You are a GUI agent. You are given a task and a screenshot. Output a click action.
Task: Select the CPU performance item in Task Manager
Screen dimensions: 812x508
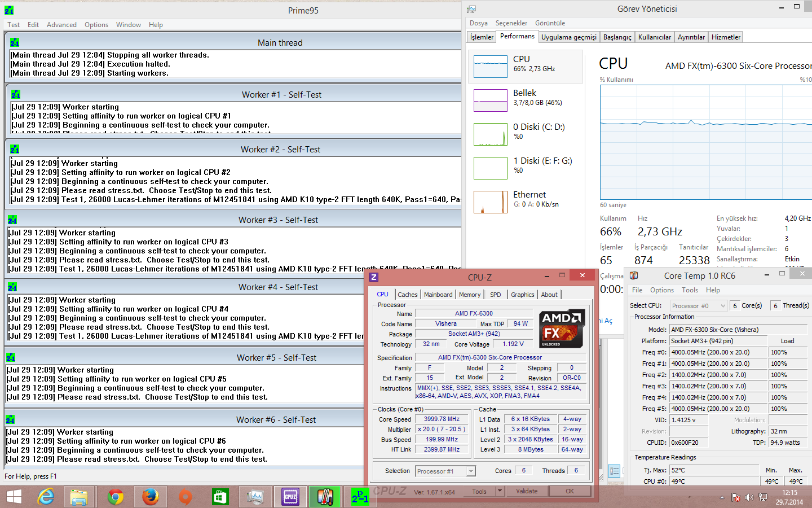526,66
